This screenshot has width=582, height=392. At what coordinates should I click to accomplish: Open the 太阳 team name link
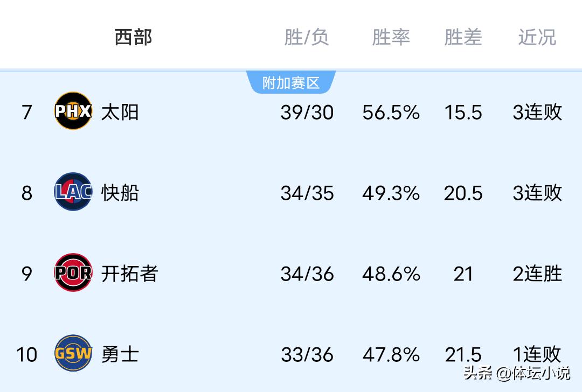120,112
